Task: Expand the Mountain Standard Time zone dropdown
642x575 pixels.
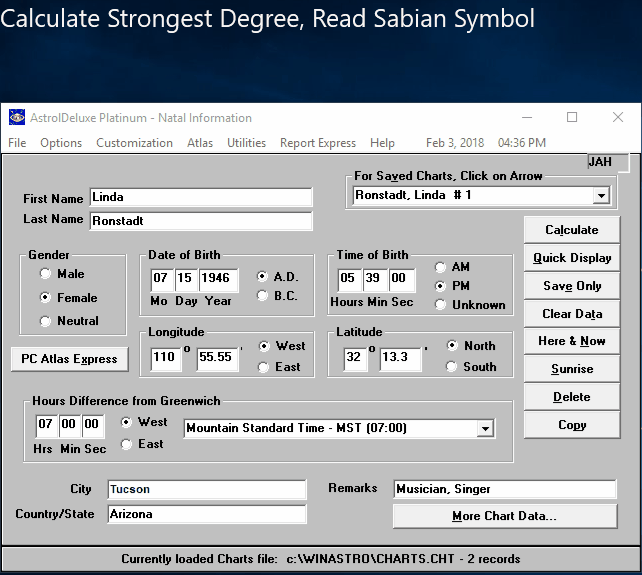Action: click(x=486, y=428)
